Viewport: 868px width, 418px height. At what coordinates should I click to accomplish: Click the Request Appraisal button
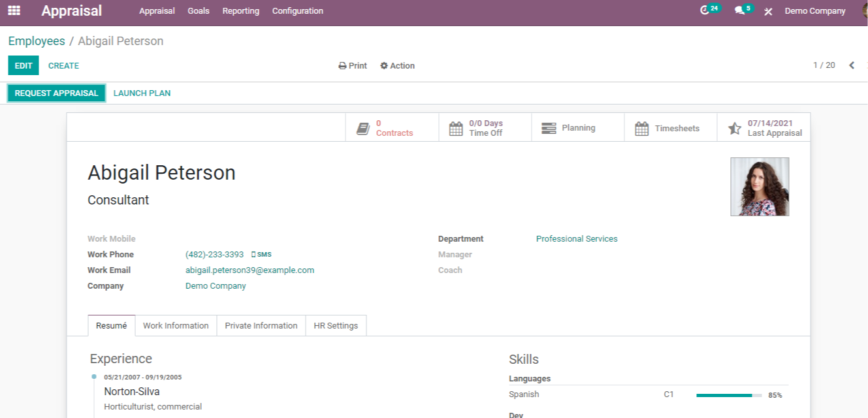[x=56, y=93]
